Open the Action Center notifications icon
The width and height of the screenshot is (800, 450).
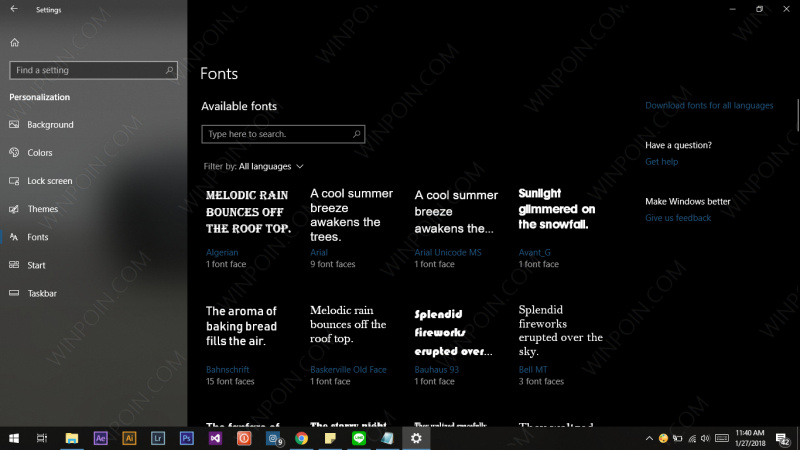tap(782, 438)
